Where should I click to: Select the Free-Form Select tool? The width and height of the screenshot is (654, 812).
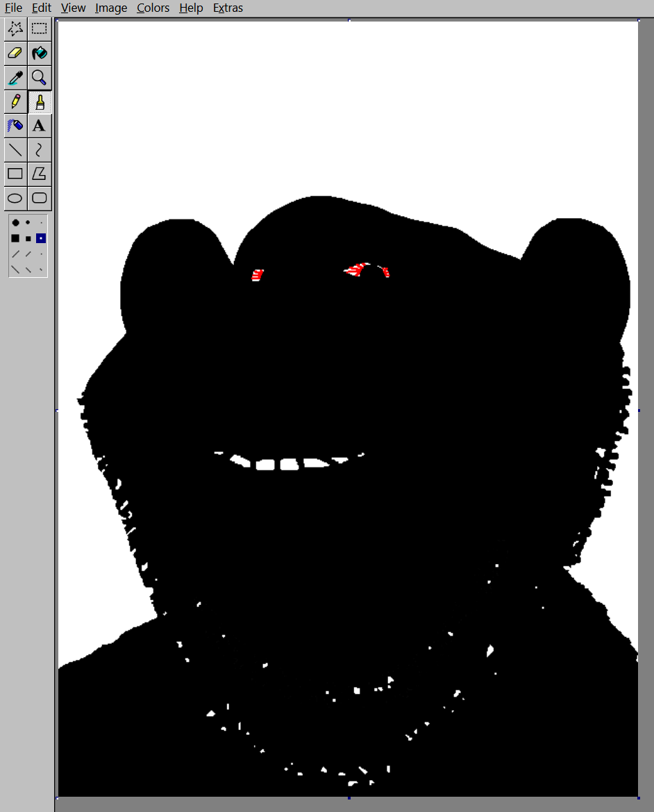pyautogui.click(x=15, y=28)
